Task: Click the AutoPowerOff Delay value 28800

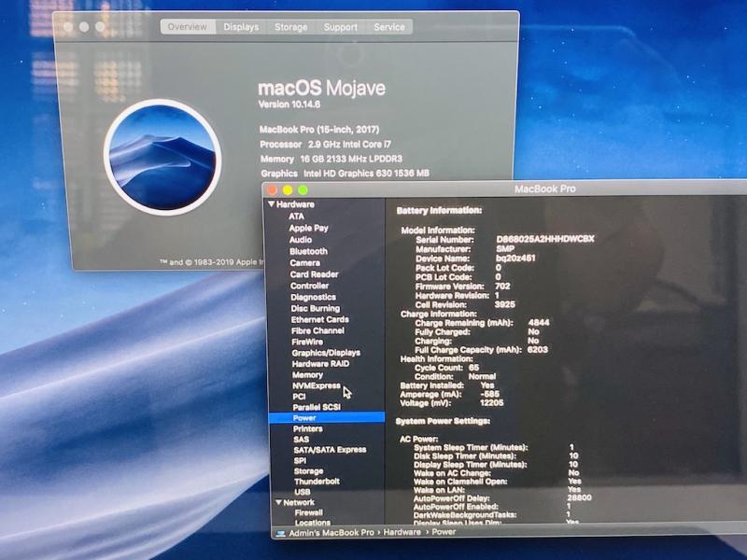Action: [579, 497]
